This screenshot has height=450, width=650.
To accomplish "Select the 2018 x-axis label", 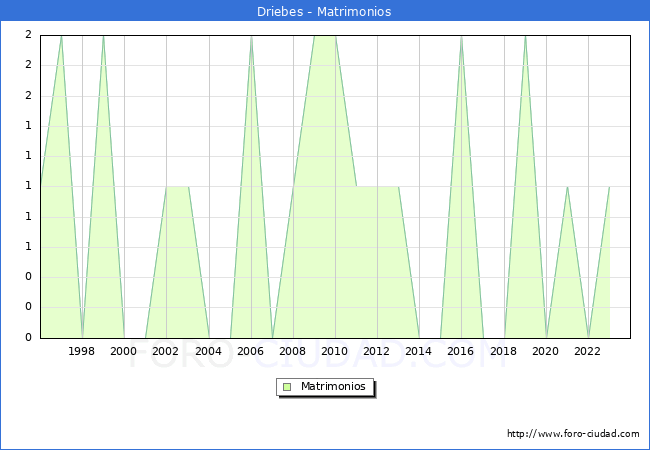I will pos(503,351).
